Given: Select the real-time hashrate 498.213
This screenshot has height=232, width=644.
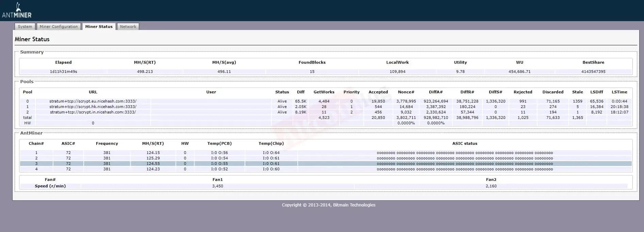Looking at the screenshot, I should pos(145,72).
